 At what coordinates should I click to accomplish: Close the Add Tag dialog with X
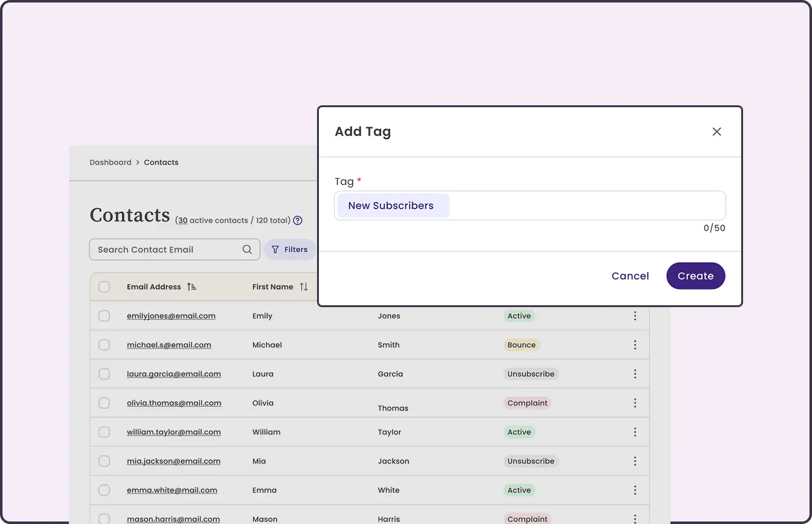click(717, 132)
